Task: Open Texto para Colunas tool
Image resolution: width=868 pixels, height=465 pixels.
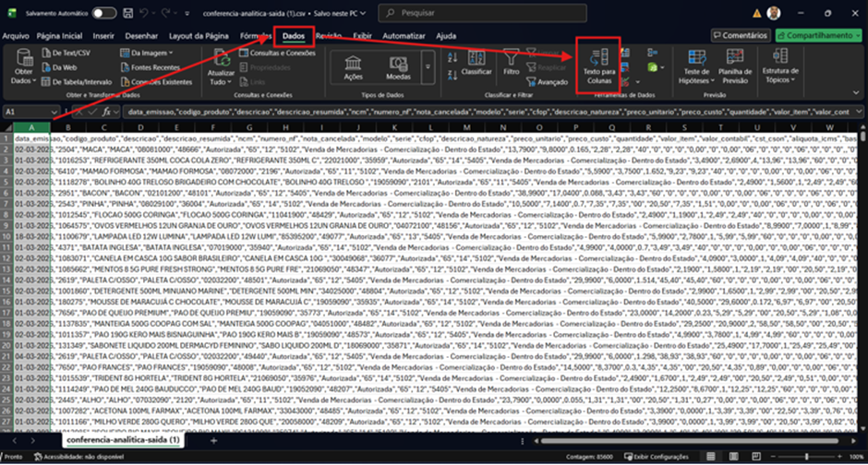Action: coord(599,66)
